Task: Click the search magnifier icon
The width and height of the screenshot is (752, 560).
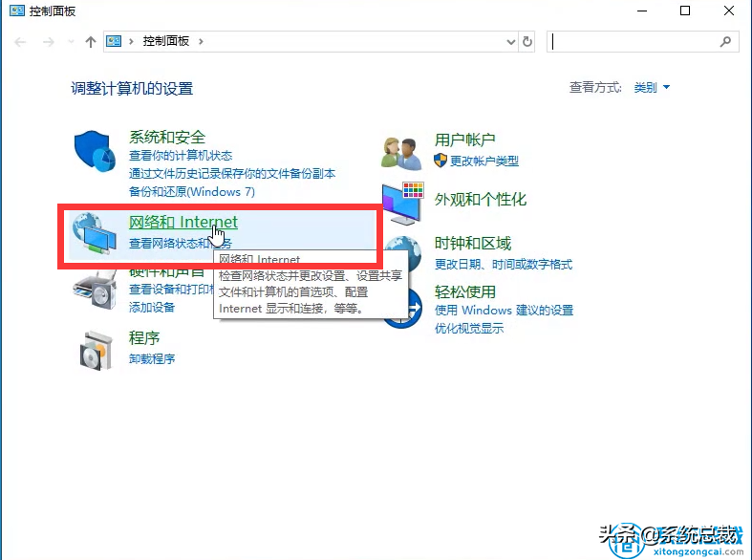Action: tap(726, 42)
